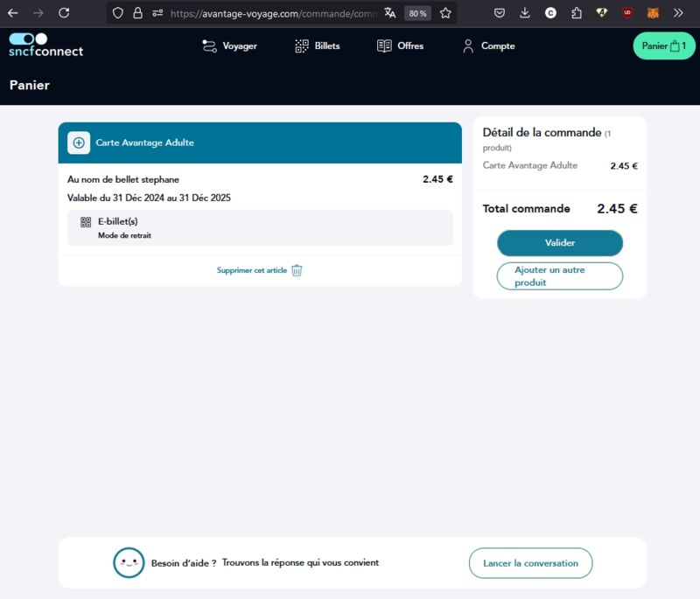Click Lancer la conversation button
This screenshot has width=700, height=599.
[x=530, y=563]
